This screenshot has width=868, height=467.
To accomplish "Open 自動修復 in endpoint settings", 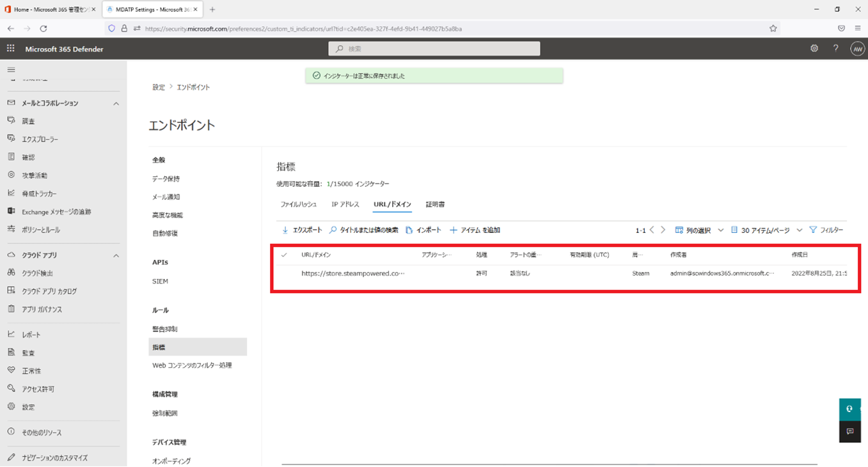I will coord(164,233).
